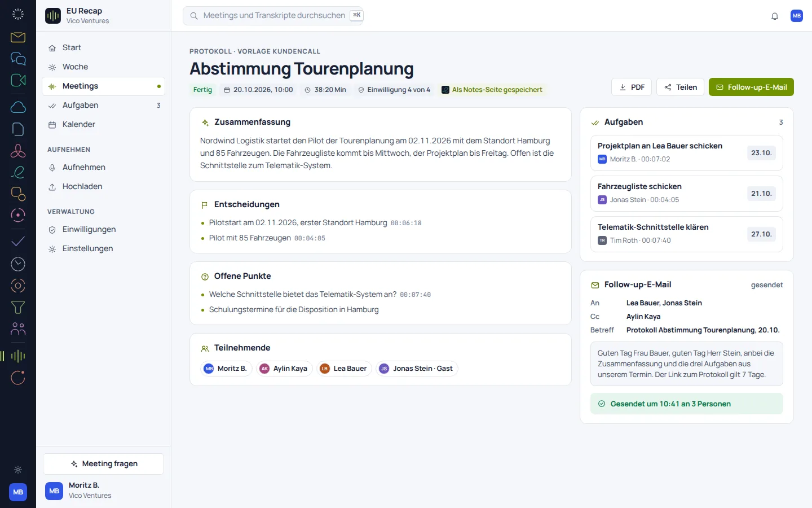Click the search field for meetings
Screen dimensions: 812x508
coord(273,16)
